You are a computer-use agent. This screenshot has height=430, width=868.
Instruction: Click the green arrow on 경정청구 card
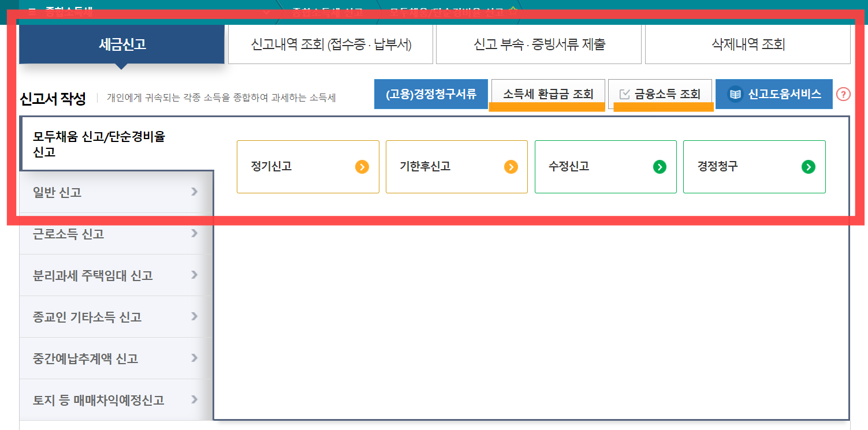pyautogui.click(x=809, y=167)
